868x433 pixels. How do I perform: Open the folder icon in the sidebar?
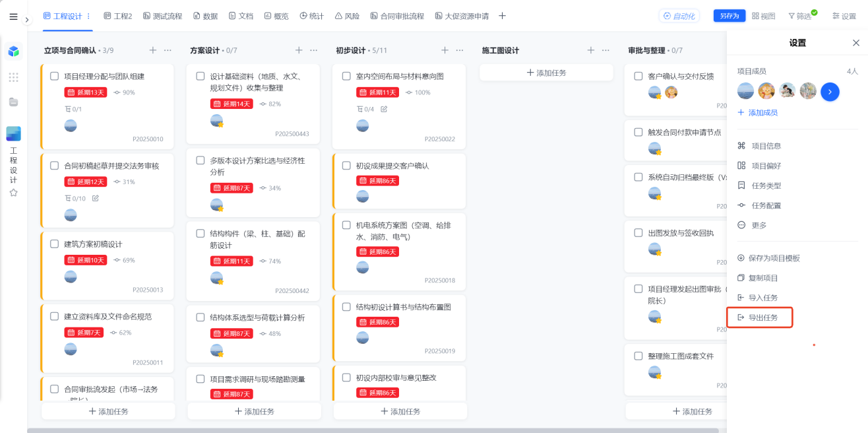[13, 102]
